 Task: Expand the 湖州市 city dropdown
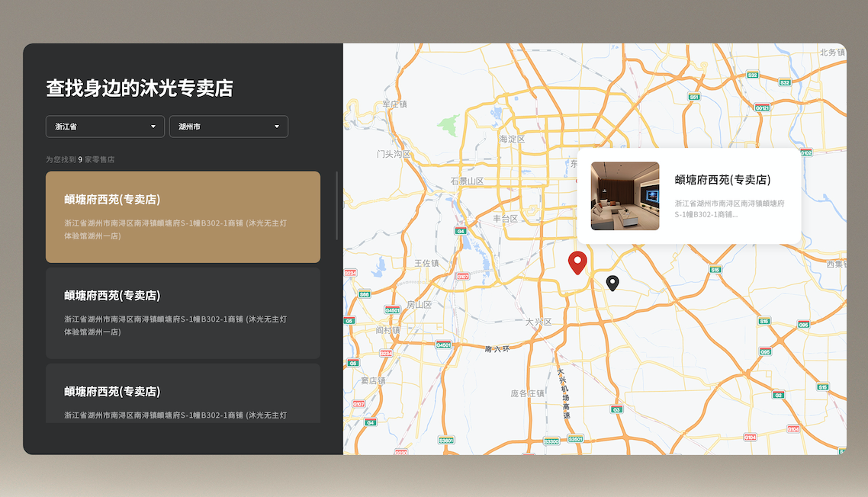(x=229, y=127)
